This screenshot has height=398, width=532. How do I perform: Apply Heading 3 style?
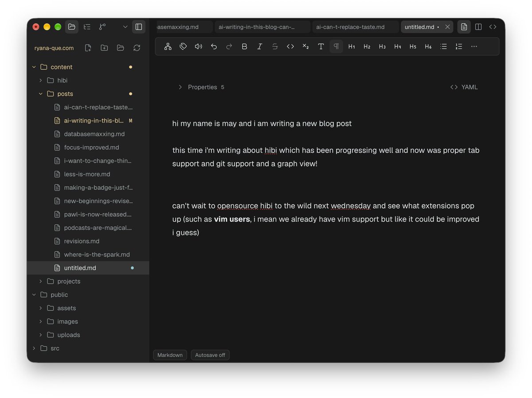pos(382,47)
